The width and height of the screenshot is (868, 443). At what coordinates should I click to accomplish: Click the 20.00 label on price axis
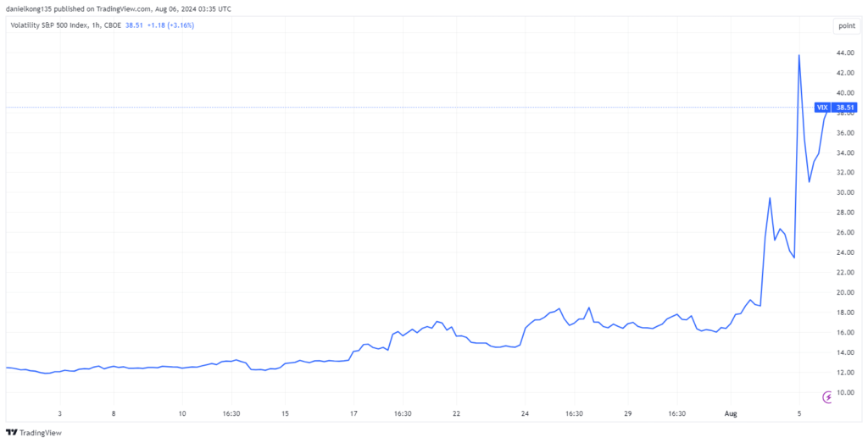(844, 292)
